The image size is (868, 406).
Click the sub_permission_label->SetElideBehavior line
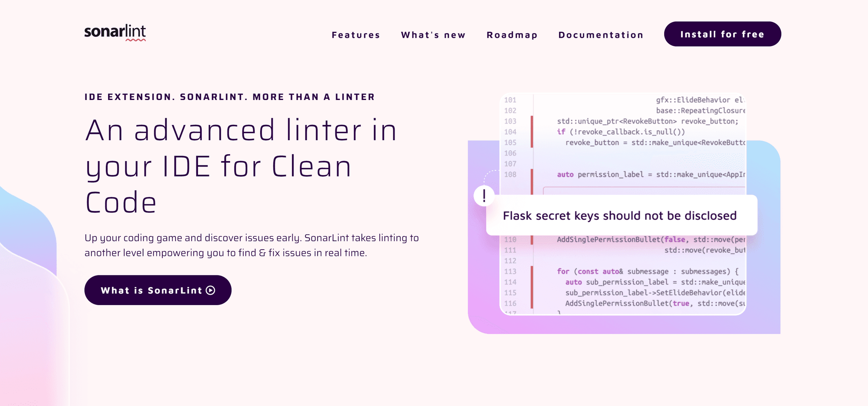[x=655, y=292]
